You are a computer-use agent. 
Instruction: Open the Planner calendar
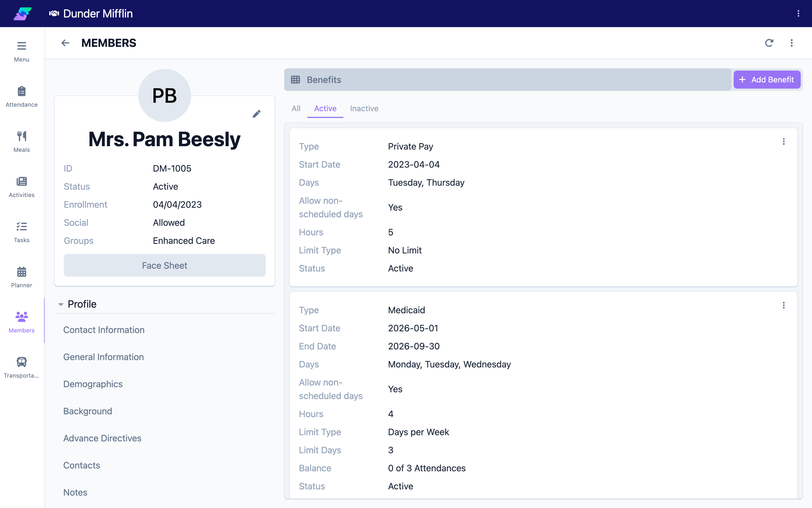coord(22,277)
